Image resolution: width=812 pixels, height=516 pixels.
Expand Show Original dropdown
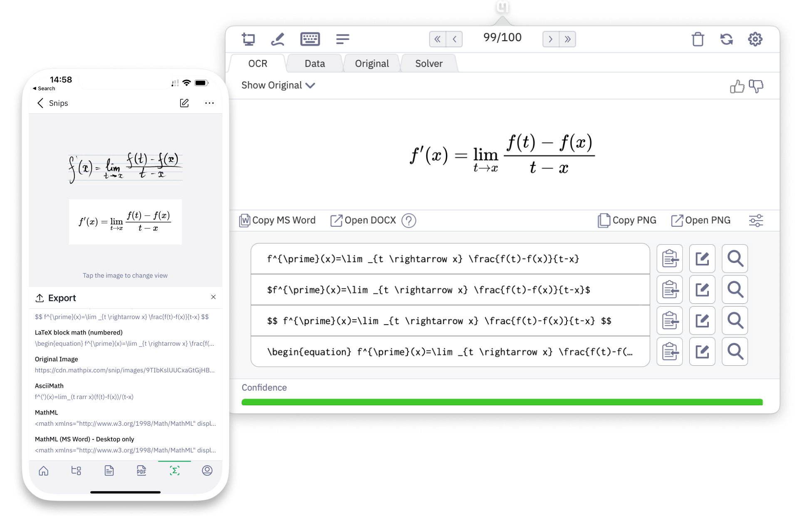coord(279,84)
